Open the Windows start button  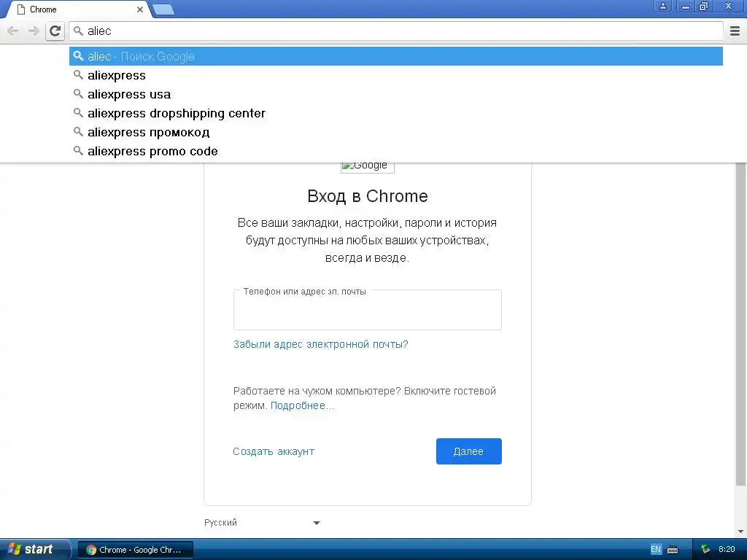[x=34, y=550]
